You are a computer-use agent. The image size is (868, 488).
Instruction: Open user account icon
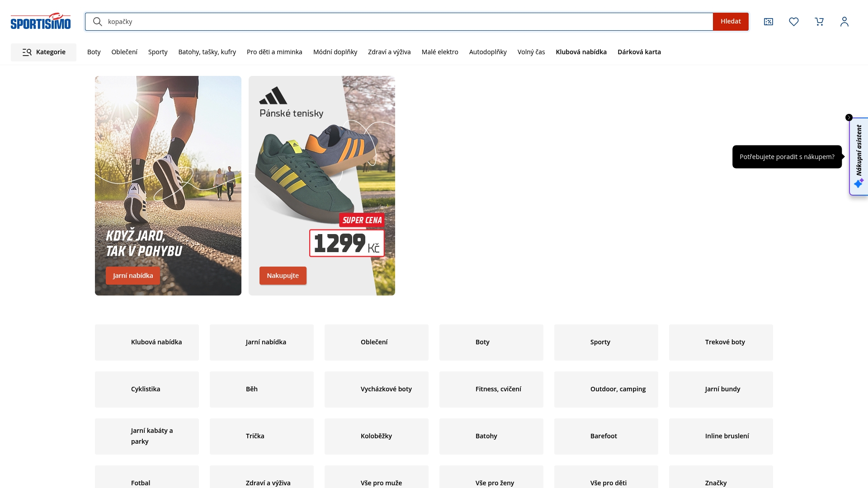[844, 22]
